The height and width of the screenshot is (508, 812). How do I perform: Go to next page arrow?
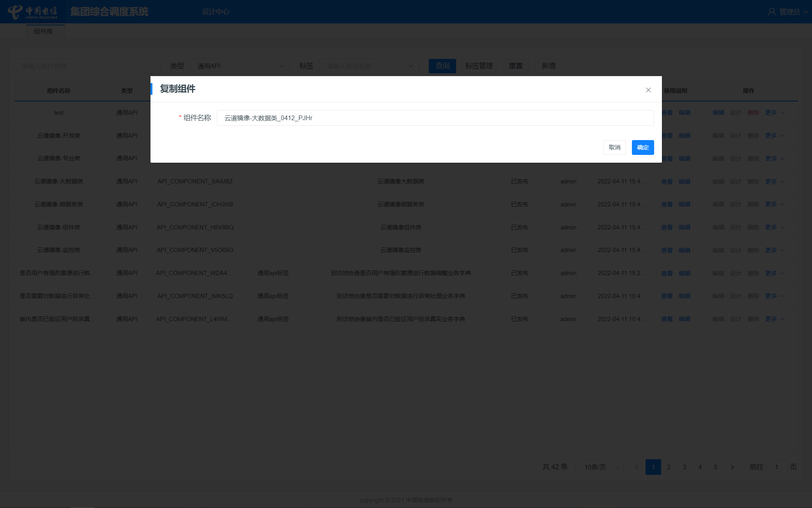(x=732, y=467)
